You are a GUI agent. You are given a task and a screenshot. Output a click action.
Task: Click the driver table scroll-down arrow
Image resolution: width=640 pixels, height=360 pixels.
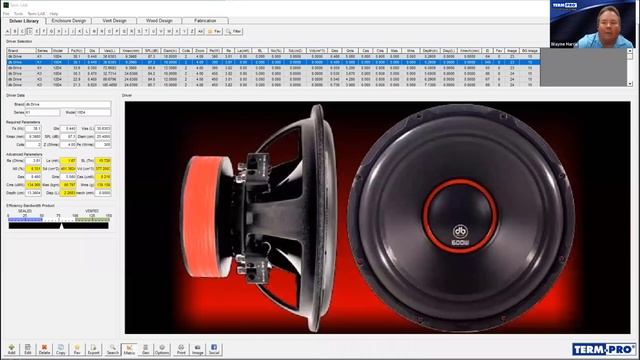630,84
